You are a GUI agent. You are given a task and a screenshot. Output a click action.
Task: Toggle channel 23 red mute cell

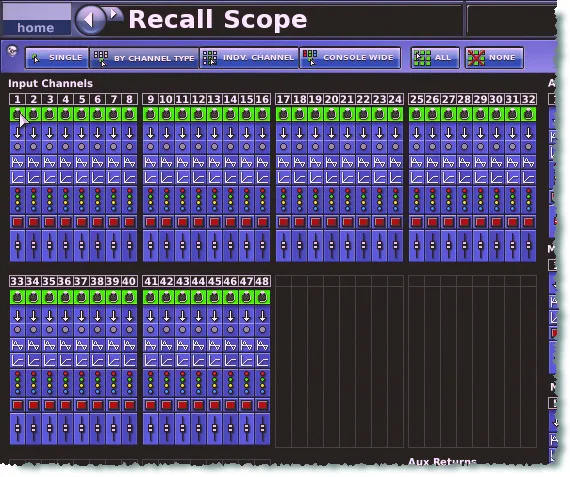click(x=380, y=222)
